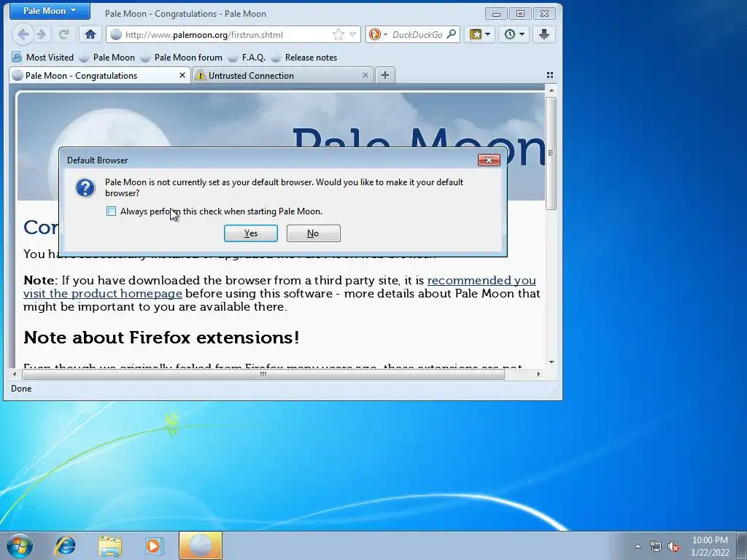Open the Release notes bookmark

pyautogui.click(x=304, y=57)
